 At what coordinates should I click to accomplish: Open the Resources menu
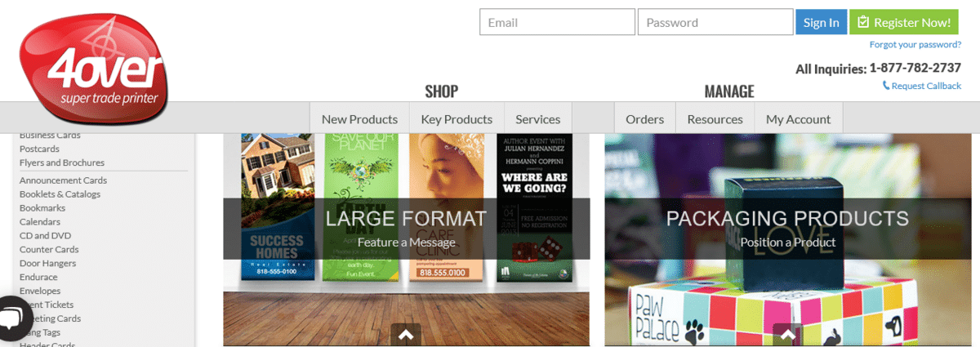(x=715, y=118)
